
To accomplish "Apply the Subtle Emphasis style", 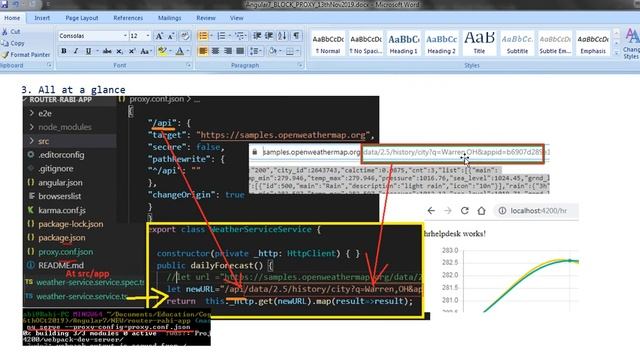I will point(555,44).
